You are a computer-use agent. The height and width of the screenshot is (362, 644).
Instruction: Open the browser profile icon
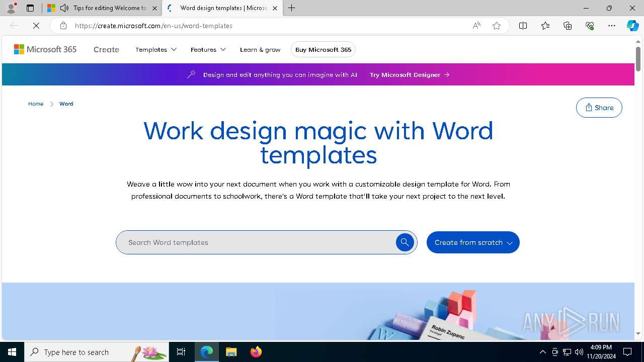click(x=11, y=8)
